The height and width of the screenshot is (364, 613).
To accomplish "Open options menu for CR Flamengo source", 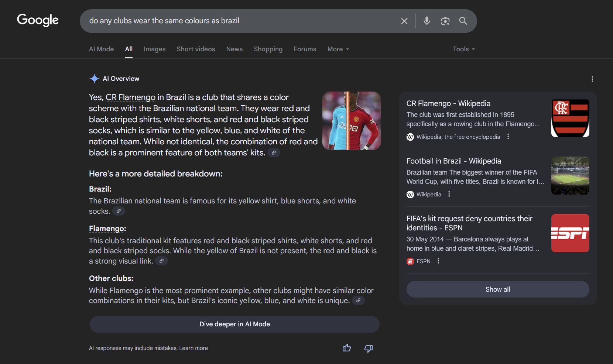I will [508, 137].
